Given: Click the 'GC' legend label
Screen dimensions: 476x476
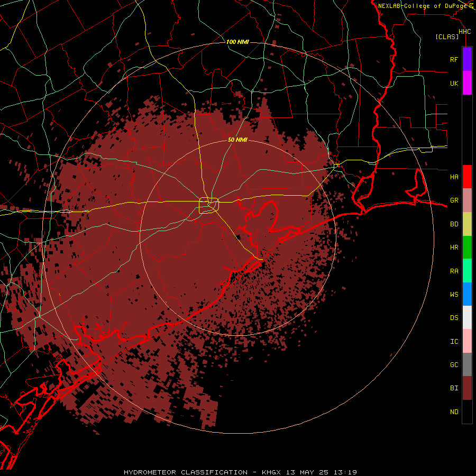Looking at the screenshot, I should coord(454,365).
